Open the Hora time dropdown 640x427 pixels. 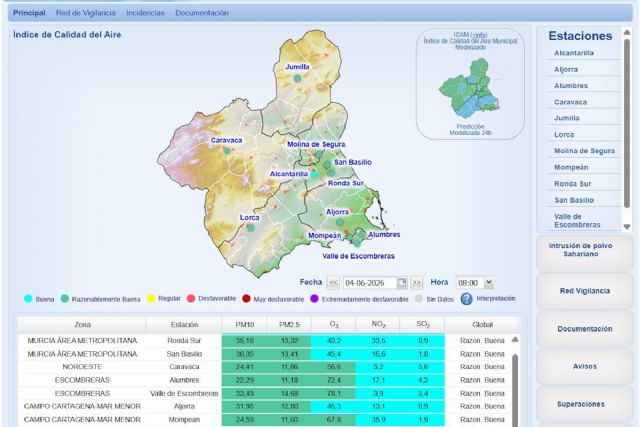pos(489,282)
